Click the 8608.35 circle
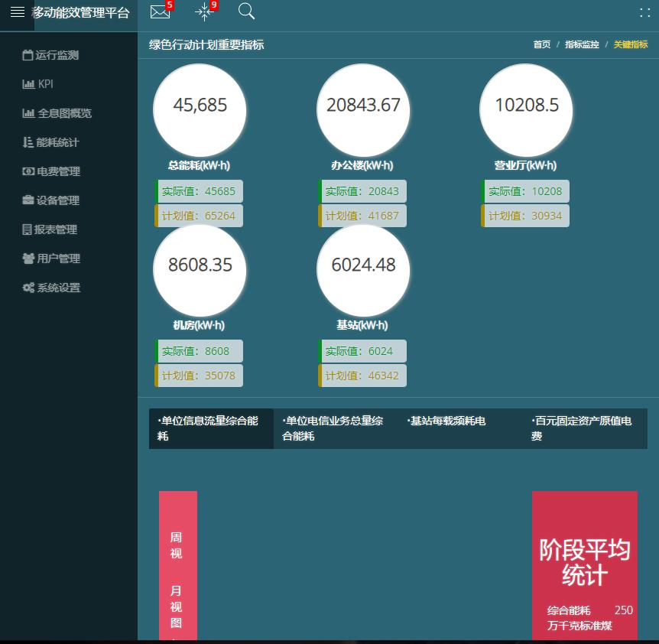This screenshot has height=644, width=659. point(200,270)
